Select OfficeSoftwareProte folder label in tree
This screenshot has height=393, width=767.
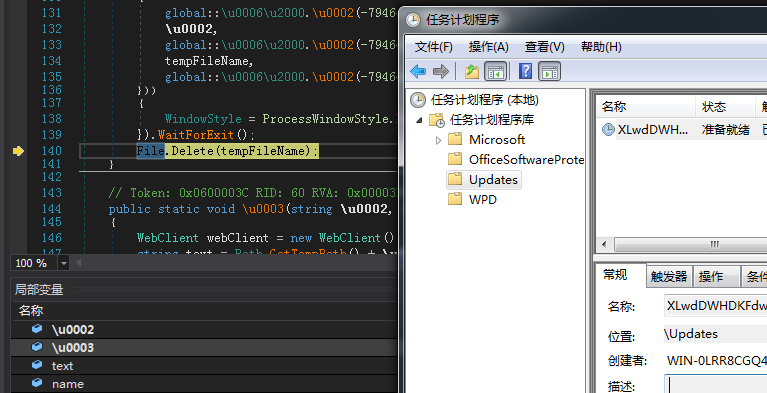[x=526, y=159]
